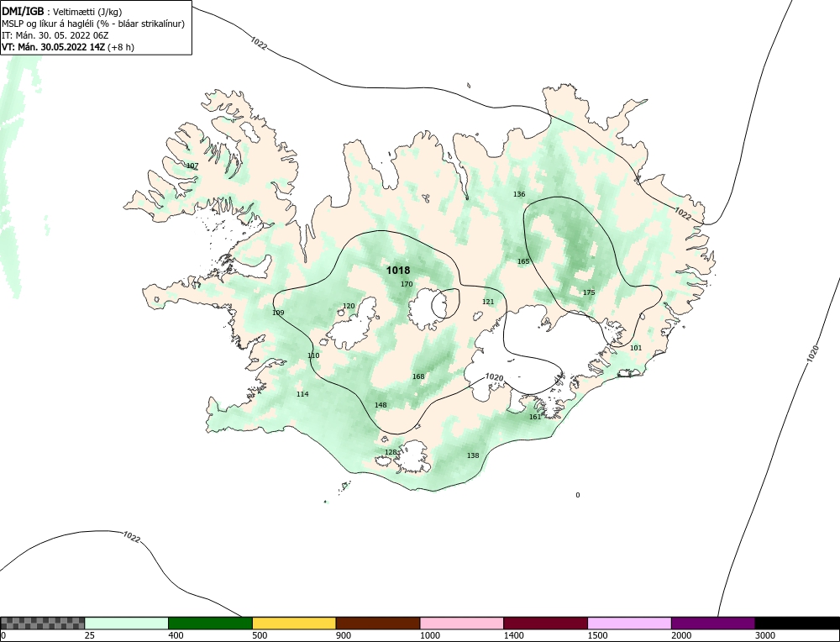Click the legend tick label 400
The height and width of the screenshot is (642, 840).
(176, 635)
